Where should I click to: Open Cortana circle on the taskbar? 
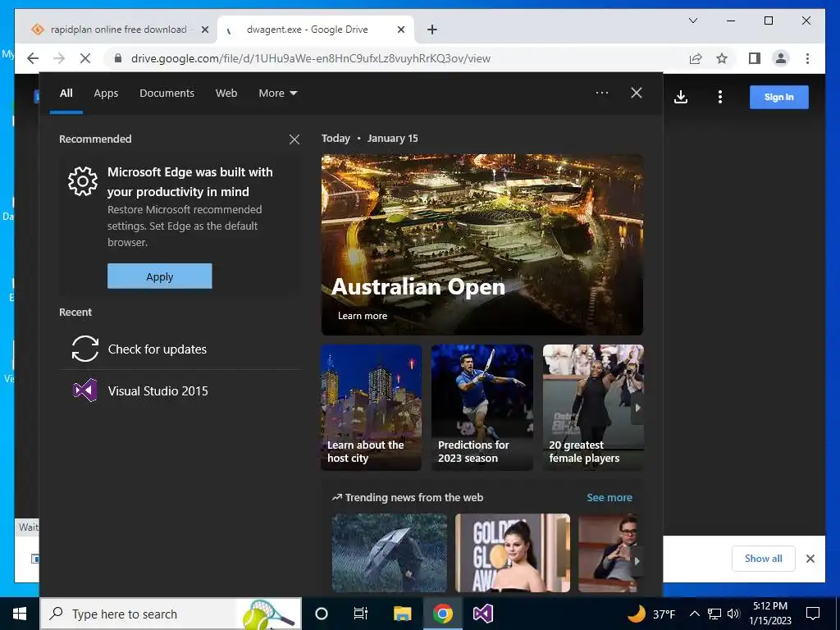click(322, 614)
